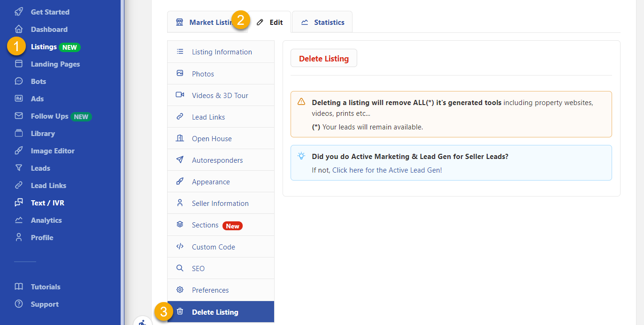644x325 pixels.
Task: Open the Sections settings marked New
Action: 205,225
